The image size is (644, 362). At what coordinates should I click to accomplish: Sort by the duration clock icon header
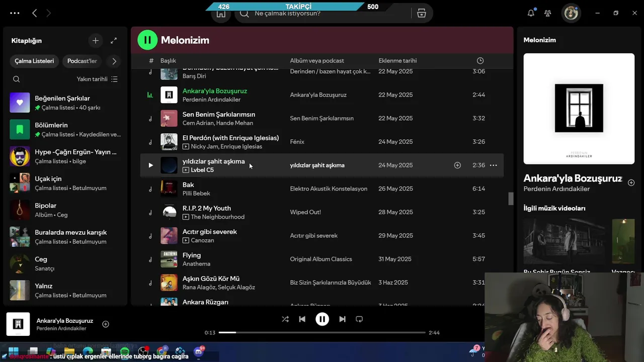click(x=480, y=61)
